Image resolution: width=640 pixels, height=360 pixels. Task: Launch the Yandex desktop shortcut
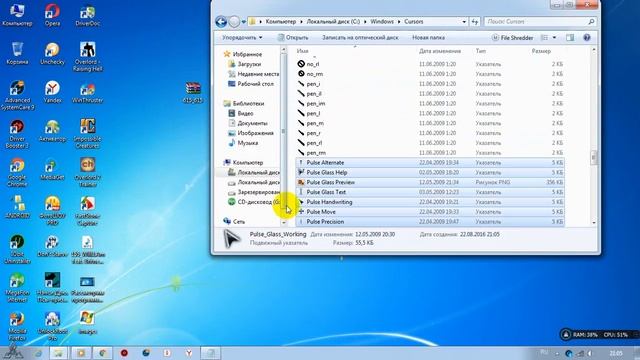coord(52,92)
